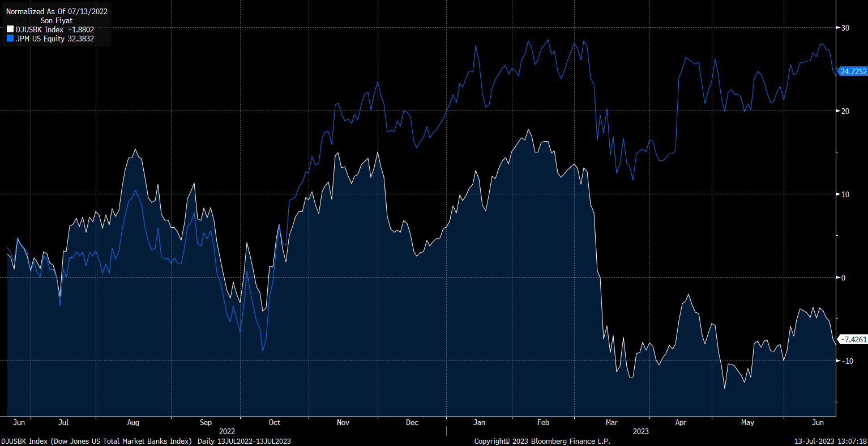Click the white DJUSBK Index legend swatch

(10, 29)
